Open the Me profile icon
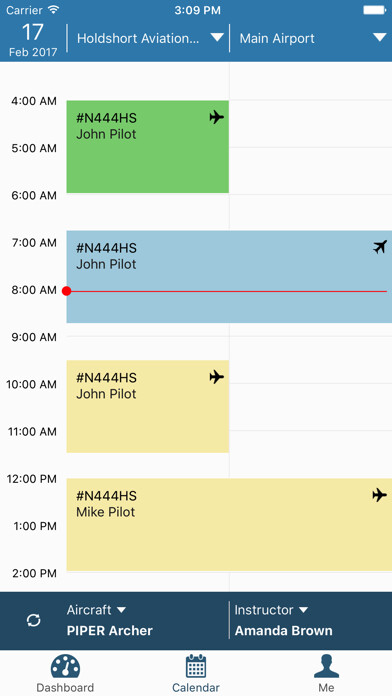The width and height of the screenshot is (392, 696). pyautogui.click(x=326, y=665)
